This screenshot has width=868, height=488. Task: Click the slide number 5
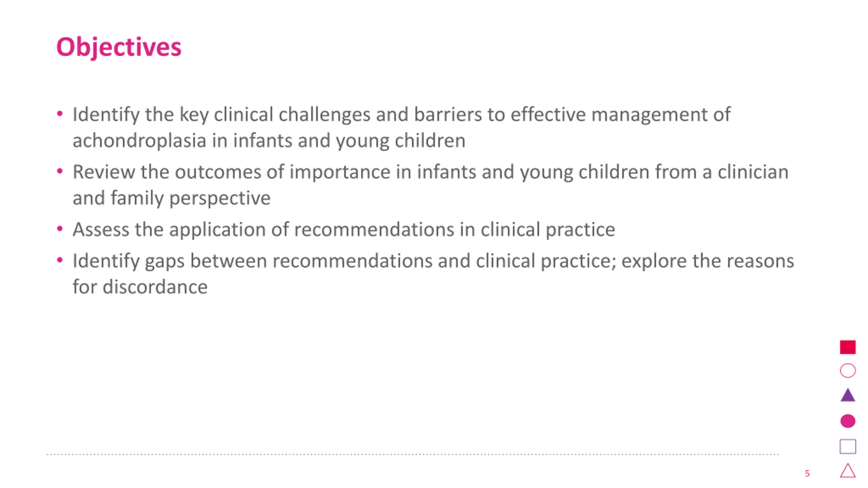[807, 473]
